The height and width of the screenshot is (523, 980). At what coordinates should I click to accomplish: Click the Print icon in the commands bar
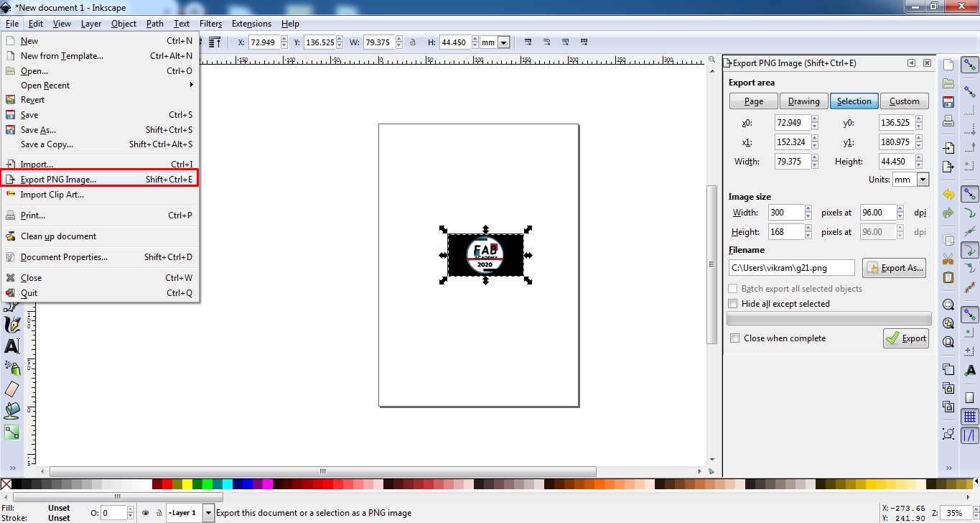tap(948, 120)
